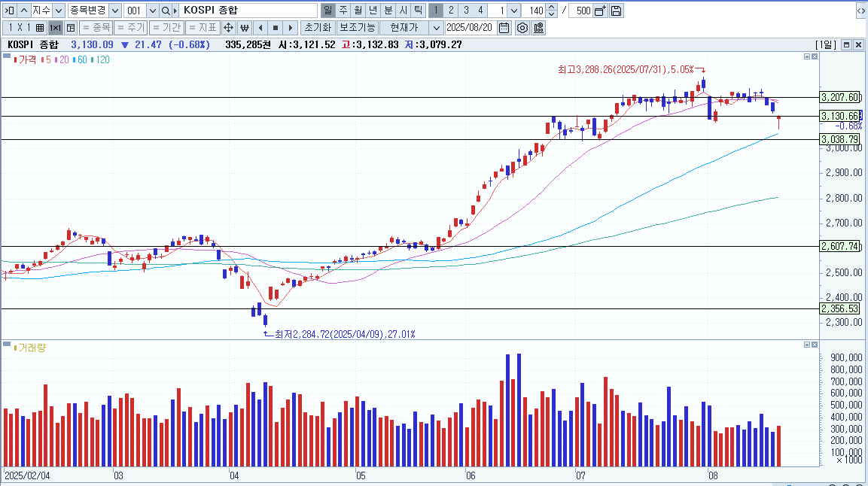Click the [1일] period label

point(827,45)
